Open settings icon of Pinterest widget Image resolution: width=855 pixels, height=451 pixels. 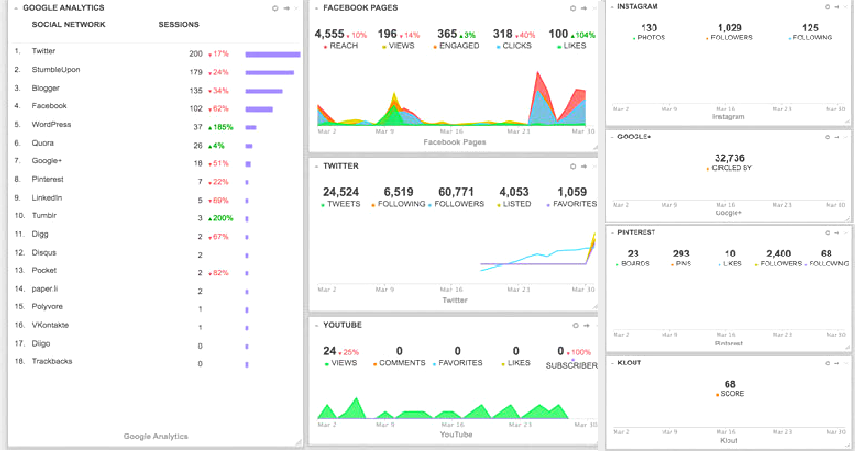tap(827, 232)
